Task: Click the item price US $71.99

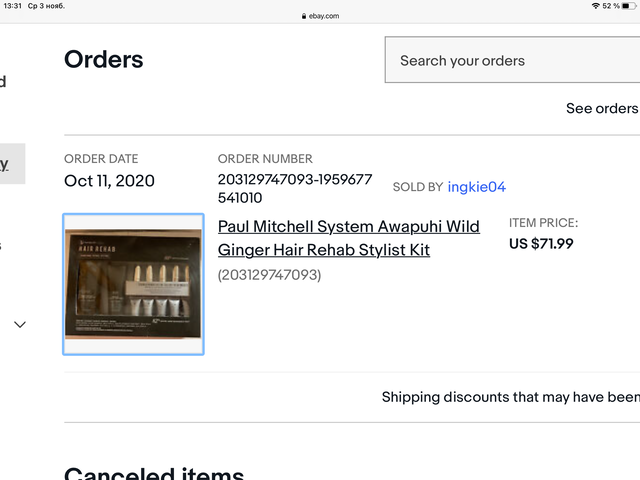Action: coord(541,243)
